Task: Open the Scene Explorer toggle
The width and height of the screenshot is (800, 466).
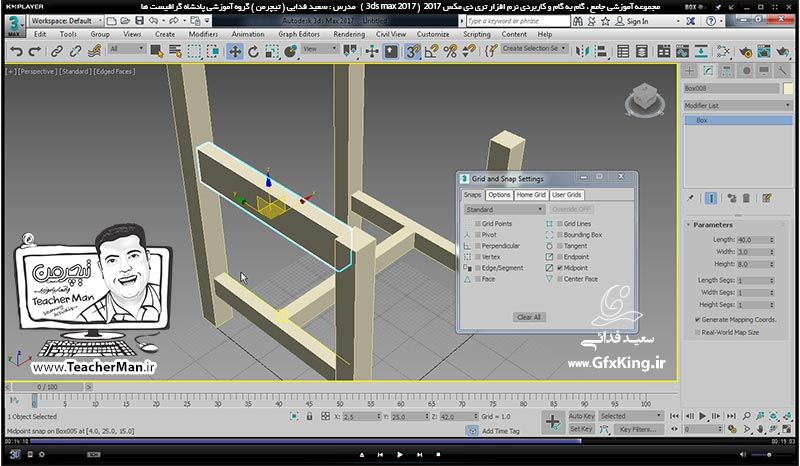Action: click(623, 51)
